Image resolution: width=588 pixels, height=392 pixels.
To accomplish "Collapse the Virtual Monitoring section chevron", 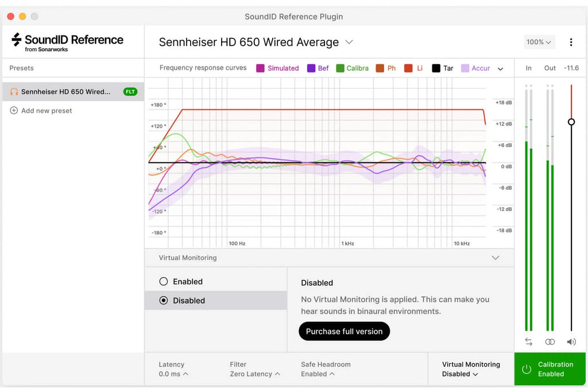I will click(x=496, y=258).
